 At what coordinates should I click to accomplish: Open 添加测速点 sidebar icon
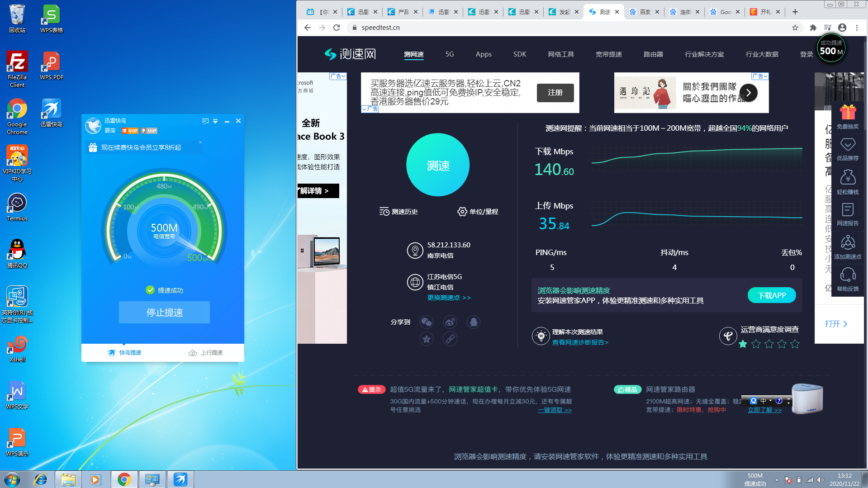click(848, 247)
